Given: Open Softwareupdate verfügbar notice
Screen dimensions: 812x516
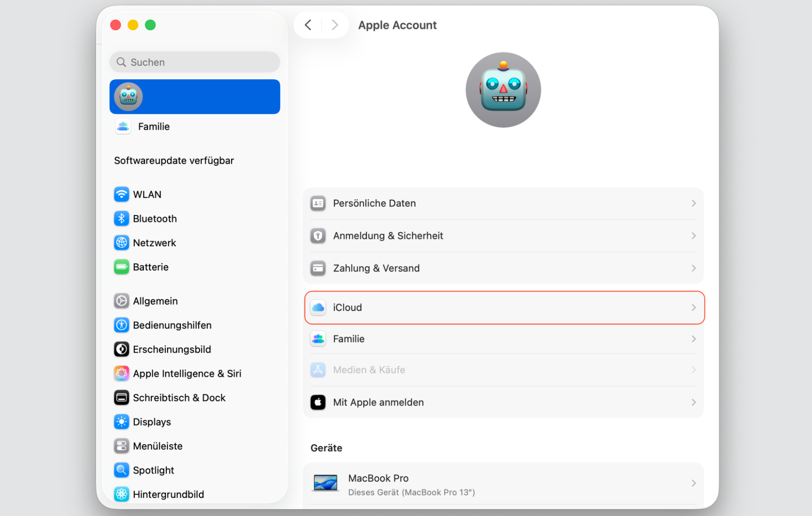Looking at the screenshot, I should point(174,160).
